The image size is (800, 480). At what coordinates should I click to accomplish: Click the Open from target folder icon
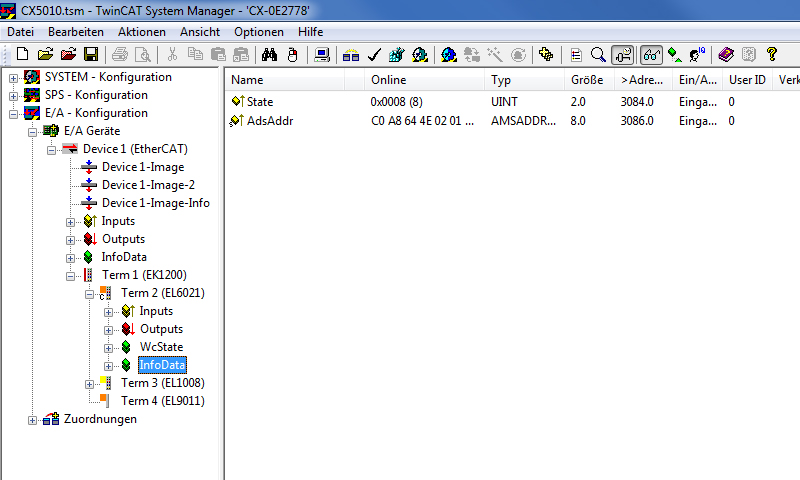pos(68,54)
